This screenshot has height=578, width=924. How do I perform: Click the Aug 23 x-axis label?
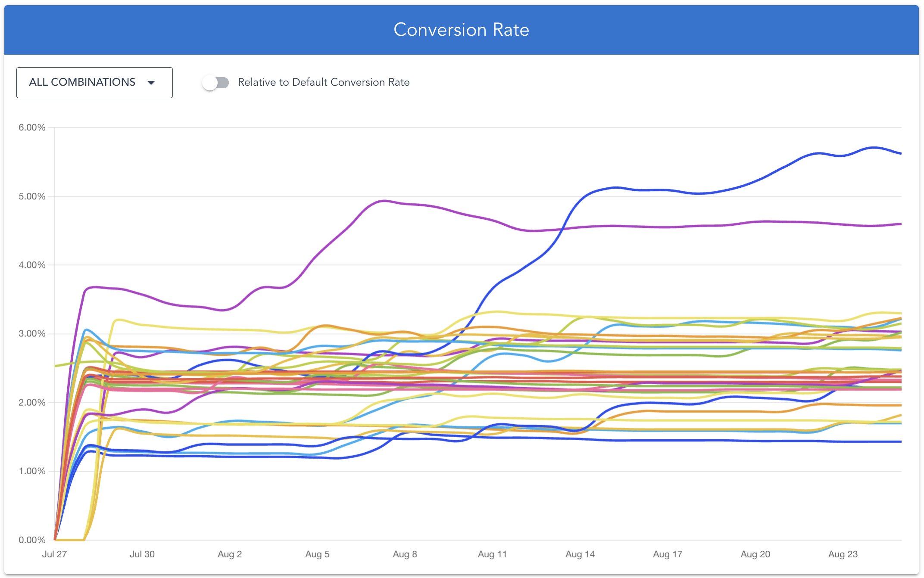click(843, 554)
